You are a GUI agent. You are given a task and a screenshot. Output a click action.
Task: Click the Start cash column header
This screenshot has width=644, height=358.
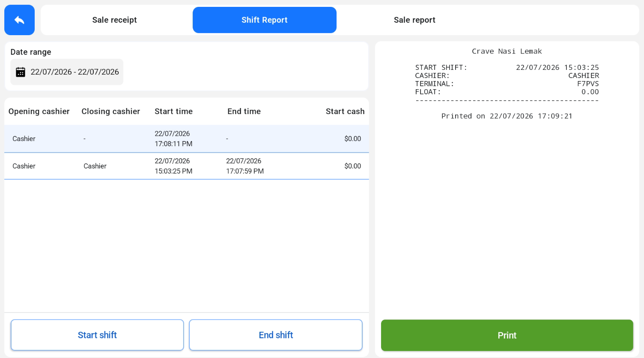(345, 111)
